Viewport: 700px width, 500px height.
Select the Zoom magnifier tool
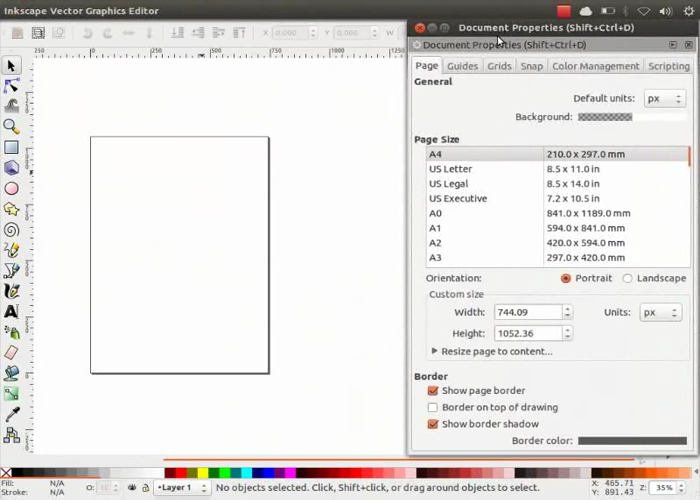point(11,126)
